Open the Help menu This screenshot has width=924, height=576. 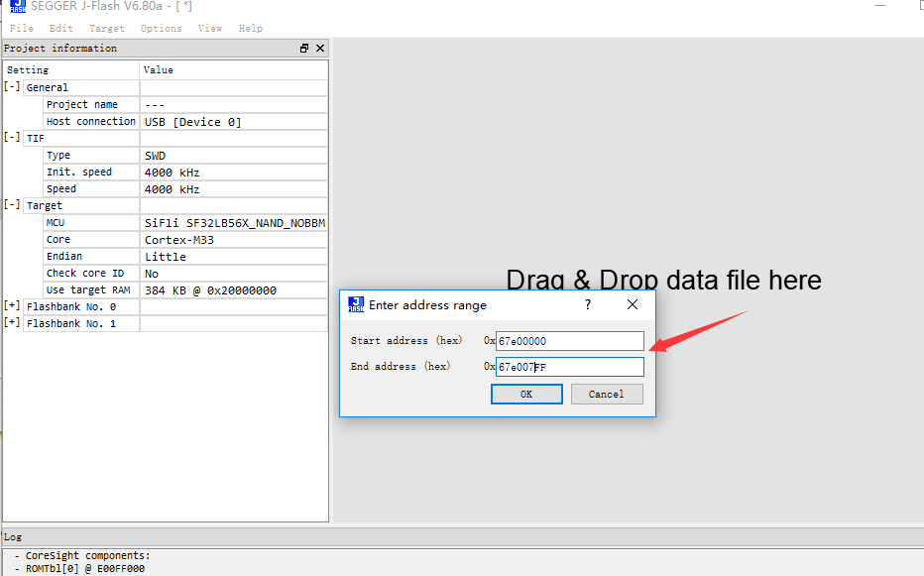[251, 29]
